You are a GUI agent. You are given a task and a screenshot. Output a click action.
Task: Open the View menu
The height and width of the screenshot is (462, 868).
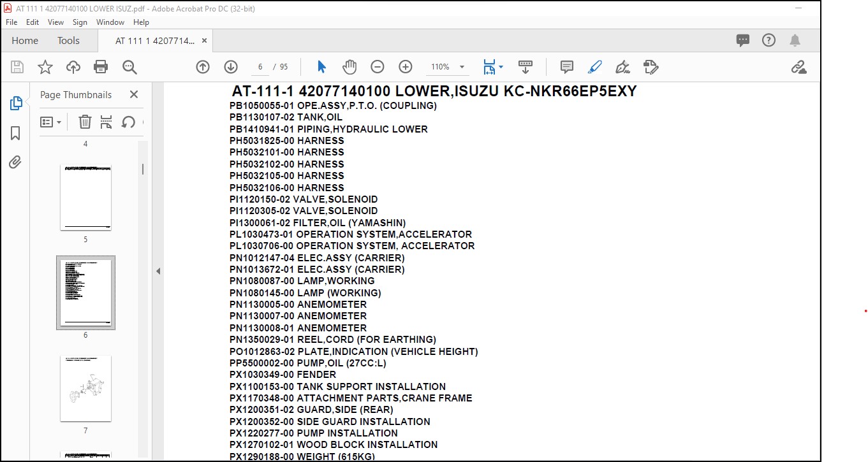56,22
